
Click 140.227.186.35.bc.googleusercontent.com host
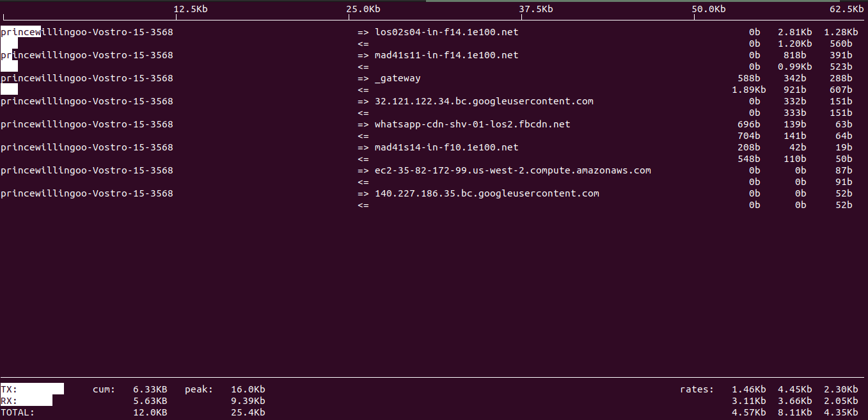tap(487, 193)
